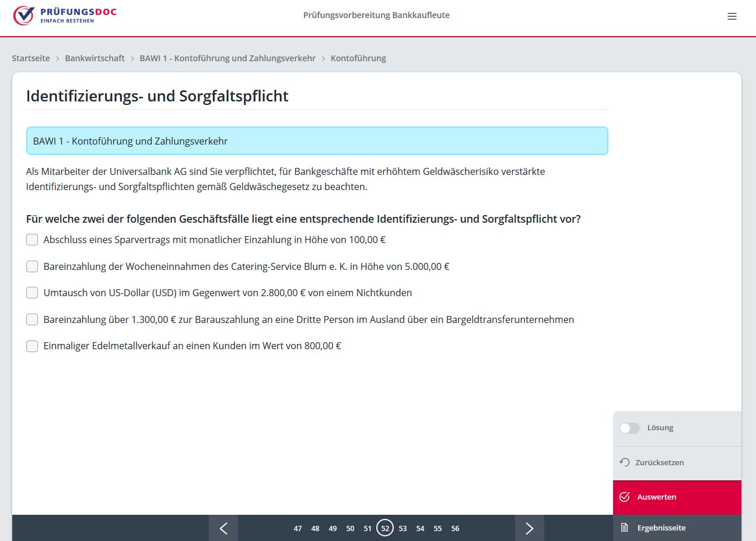Click the PrüfungsDoc logo
This screenshot has height=541, width=756.
pos(65,15)
